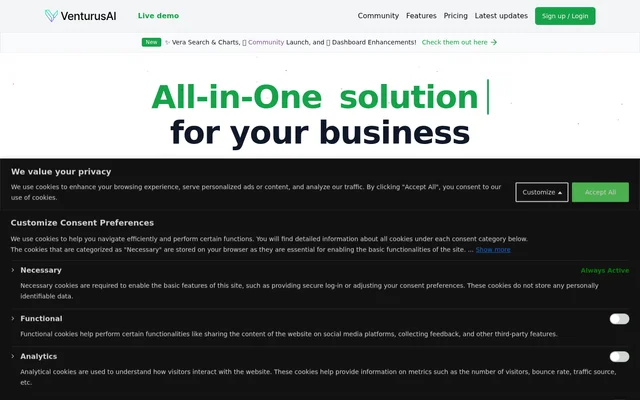Click the green New badge
This screenshot has width=640, height=400.
click(x=151, y=42)
